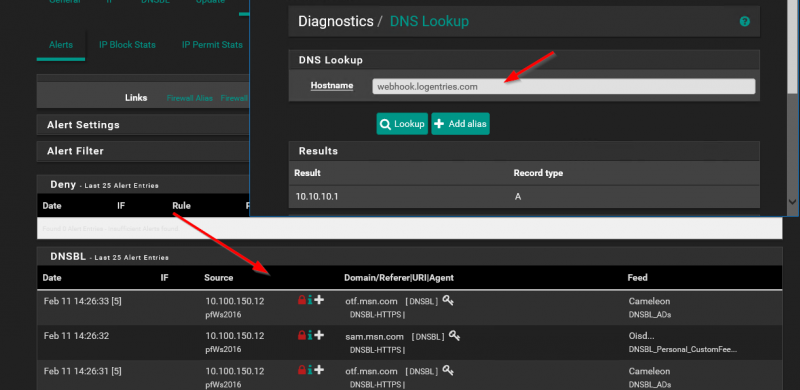This screenshot has width=800, height=390.
Task: Click record type value A
Action: click(518, 197)
